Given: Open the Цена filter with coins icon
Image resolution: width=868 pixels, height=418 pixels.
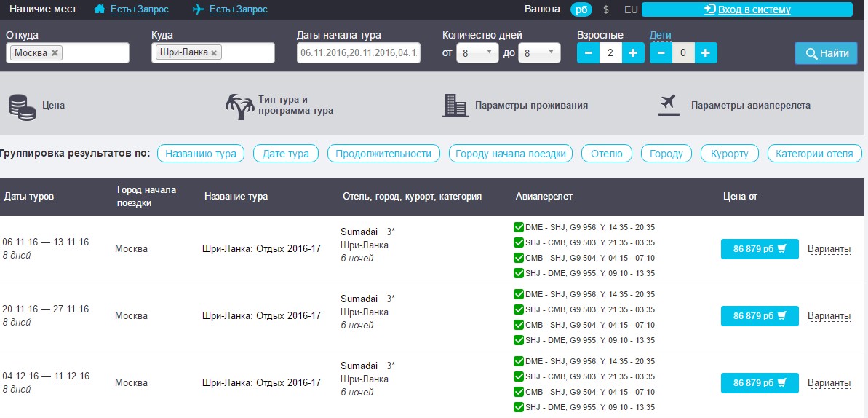Looking at the screenshot, I should [22, 106].
